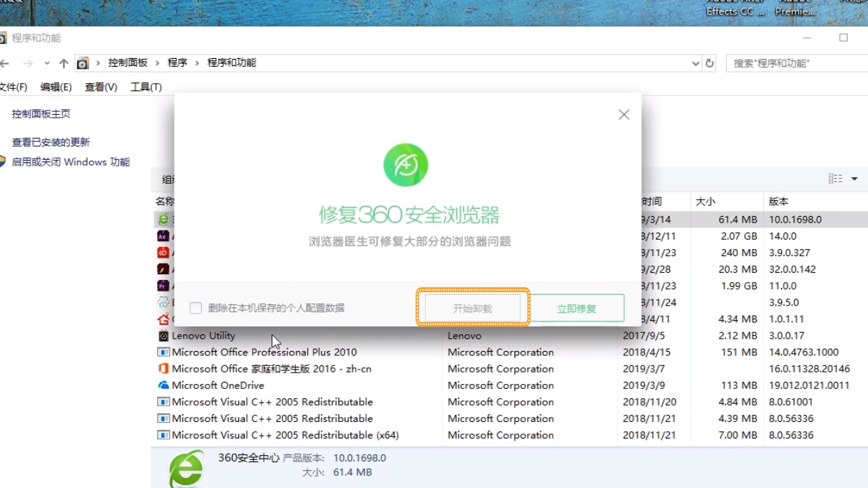Open the 工具(T) menu
The image size is (868, 488).
(146, 87)
